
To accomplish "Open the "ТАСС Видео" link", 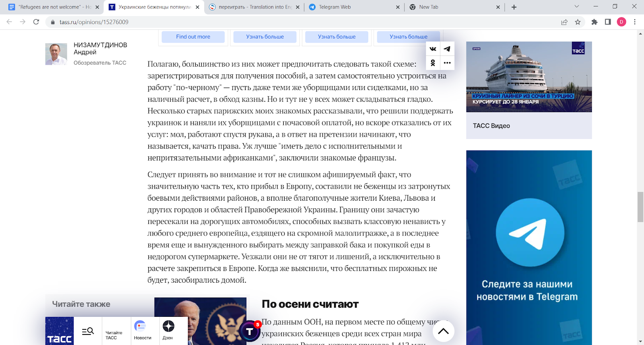I will [491, 126].
